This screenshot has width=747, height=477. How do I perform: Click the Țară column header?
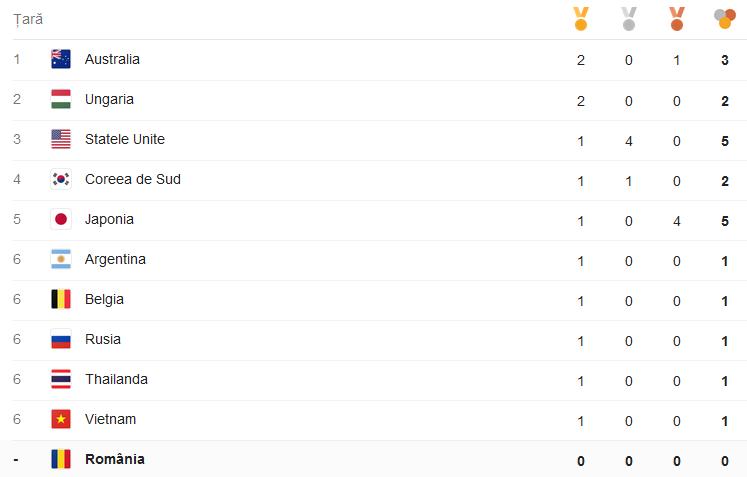tap(28, 20)
